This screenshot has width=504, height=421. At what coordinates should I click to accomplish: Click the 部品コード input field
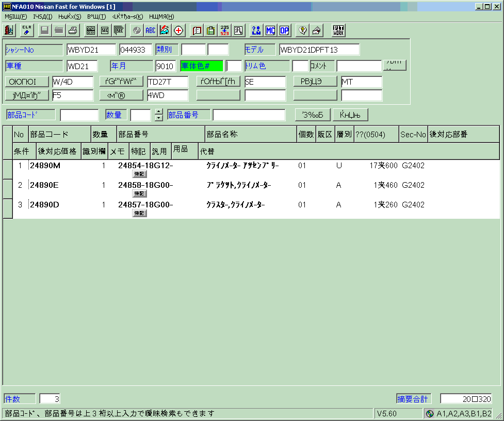(x=79, y=115)
